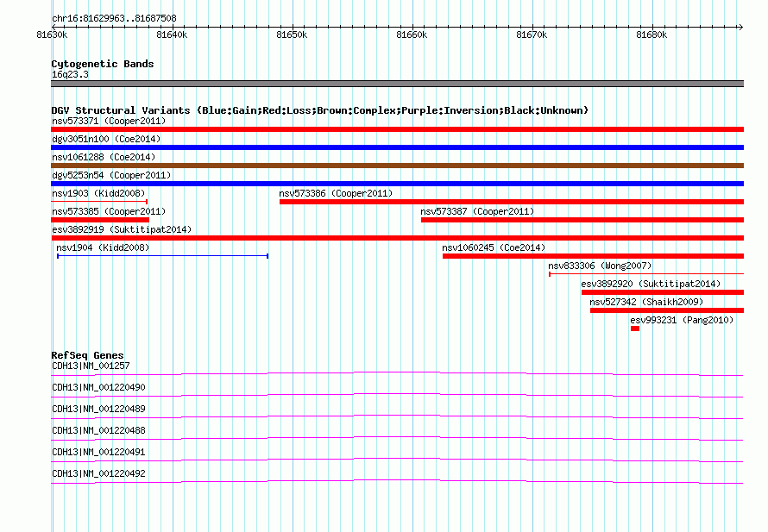The image size is (768, 532).
Task: Click the esv3892919 (Suktitipat2014) loss bar
Action: (x=397, y=238)
